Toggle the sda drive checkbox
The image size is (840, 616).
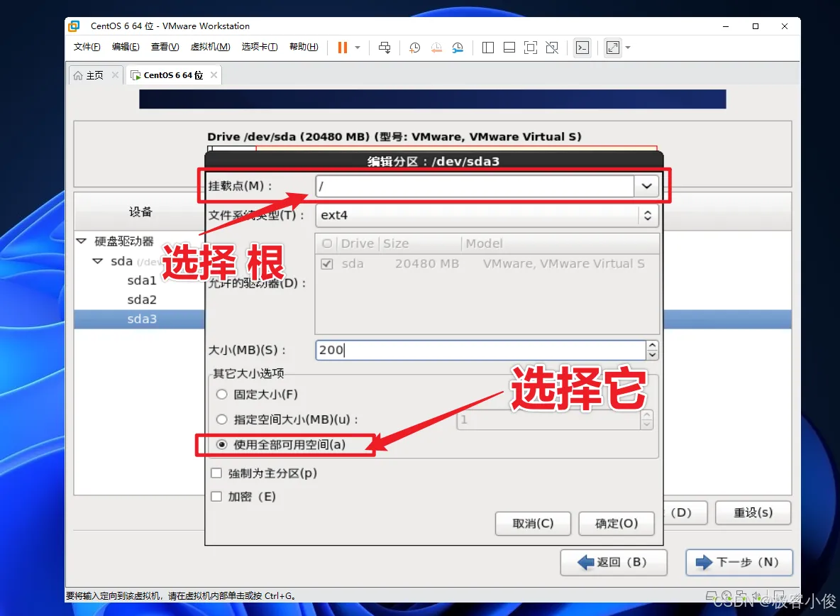[x=327, y=264]
